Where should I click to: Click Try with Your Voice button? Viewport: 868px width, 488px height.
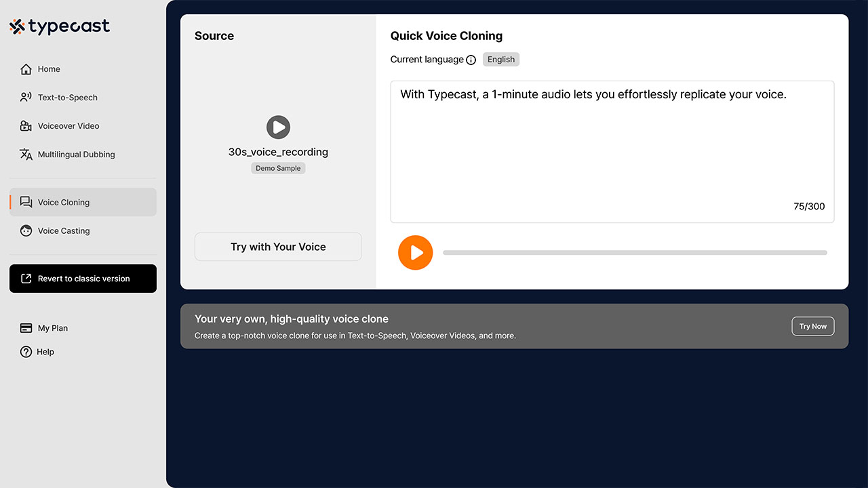point(278,247)
